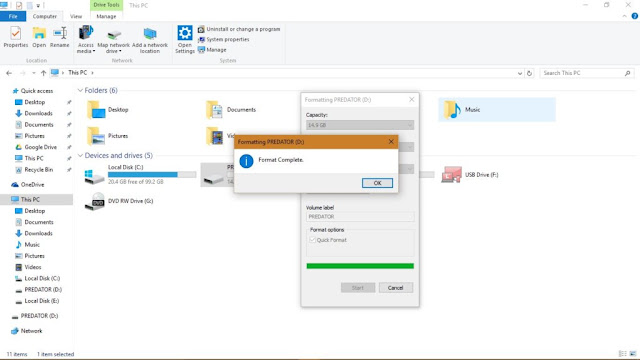This screenshot has width=640, height=360.
Task: Refresh the This PC view
Action: click(x=529, y=73)
